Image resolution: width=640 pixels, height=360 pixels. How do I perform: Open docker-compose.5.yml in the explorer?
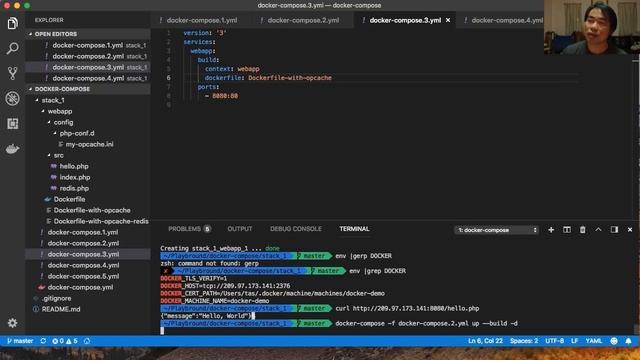tap(83, 276)
